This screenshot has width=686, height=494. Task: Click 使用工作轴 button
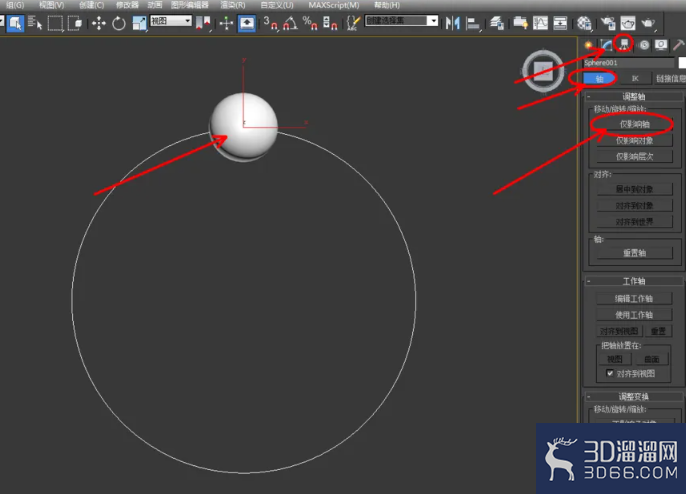(634, 315)
